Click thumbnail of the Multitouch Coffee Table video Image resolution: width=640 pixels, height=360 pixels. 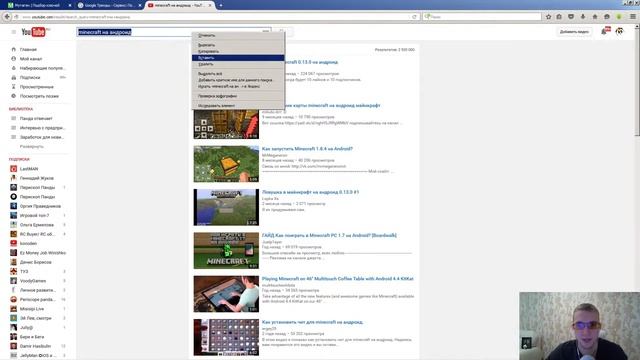[226, 294]
